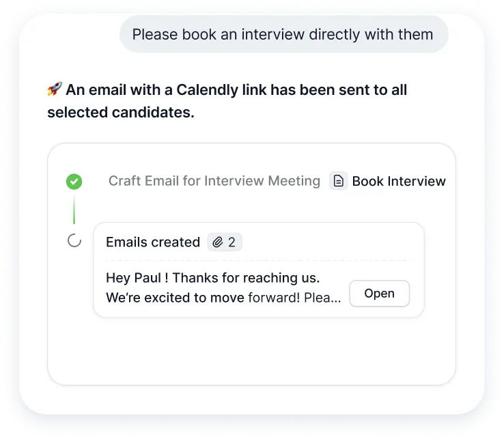Click the Hey Paul email greeting line
The image size is (504, 439).
click(x=213, y=278)
